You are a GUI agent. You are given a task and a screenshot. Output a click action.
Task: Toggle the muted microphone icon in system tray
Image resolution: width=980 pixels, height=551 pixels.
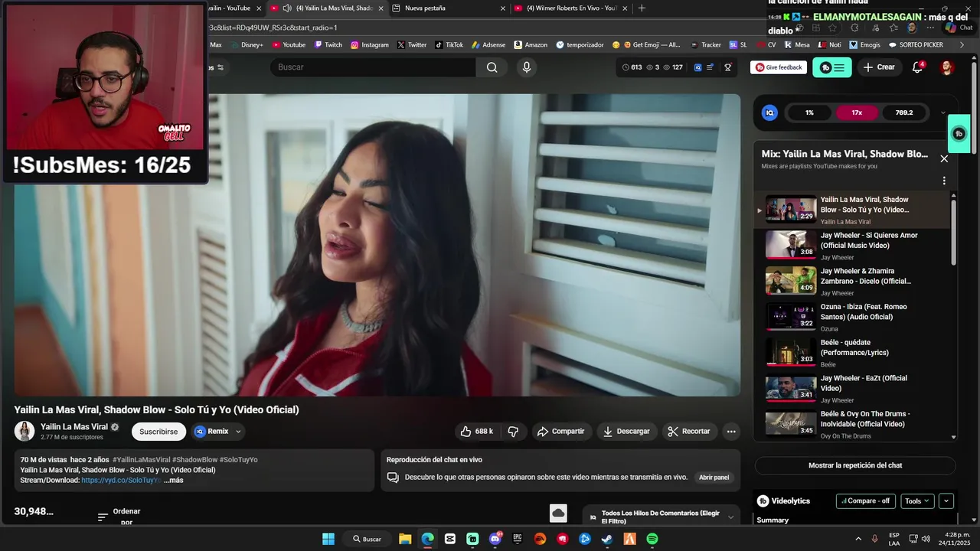click(875, 539)
